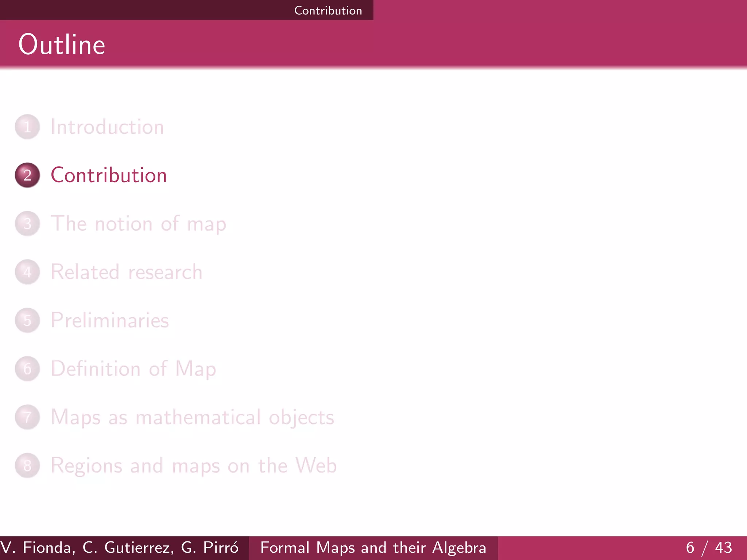The height and width of the screenshot is (560, 747).
Task: Select the highlighted Contribution outline entry
Action: (x=109, y=175)
